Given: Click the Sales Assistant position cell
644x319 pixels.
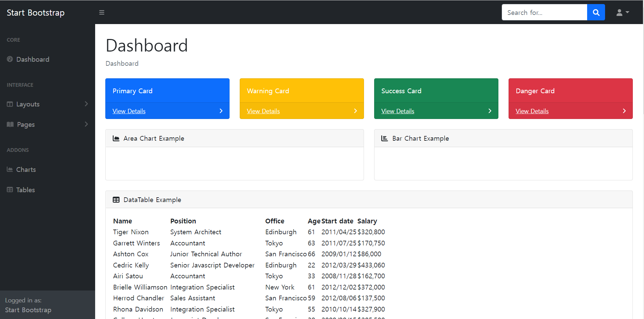Looking at the screenshot, I should click(x=193, y=298).
